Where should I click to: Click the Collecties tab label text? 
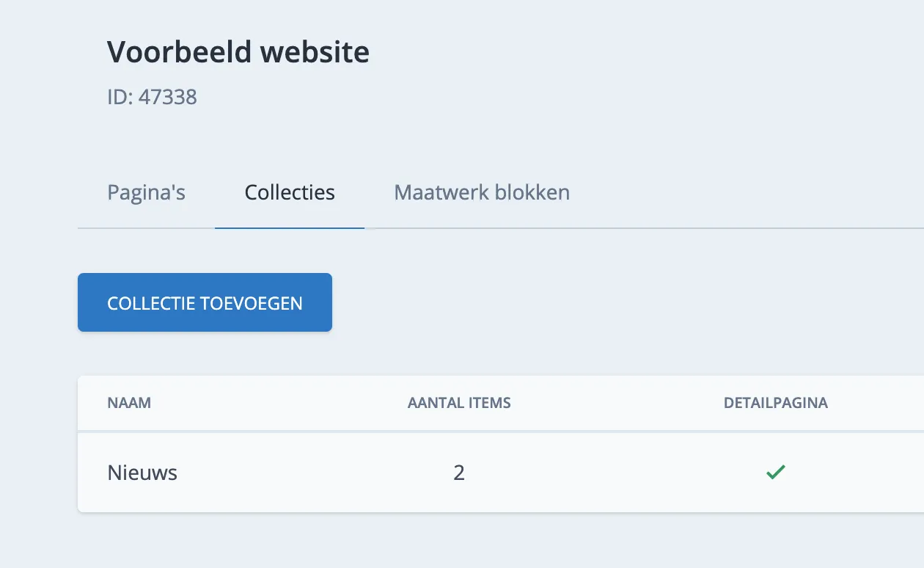pos(289,192)
